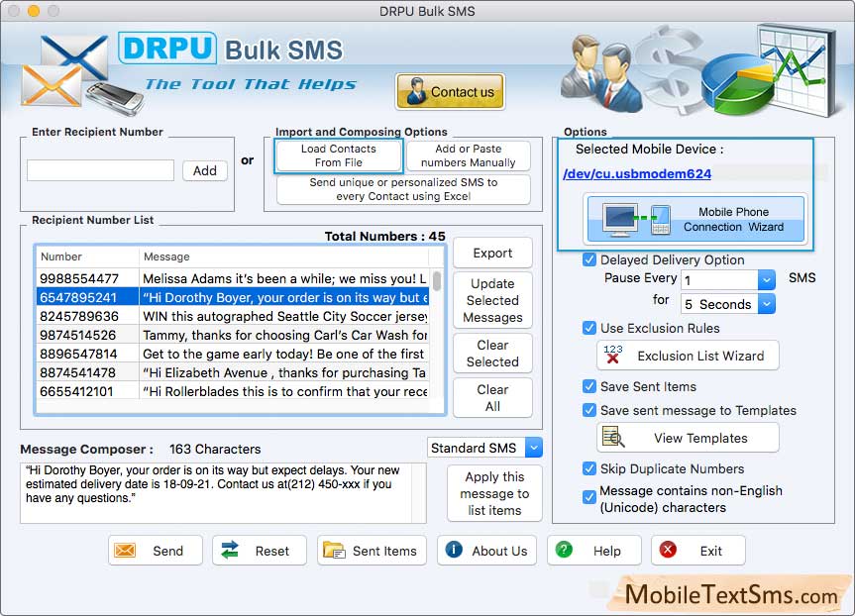855x616 pixels.
Task: Click the Rollerblades confirmation message cell
Action: tap(284, 391)
